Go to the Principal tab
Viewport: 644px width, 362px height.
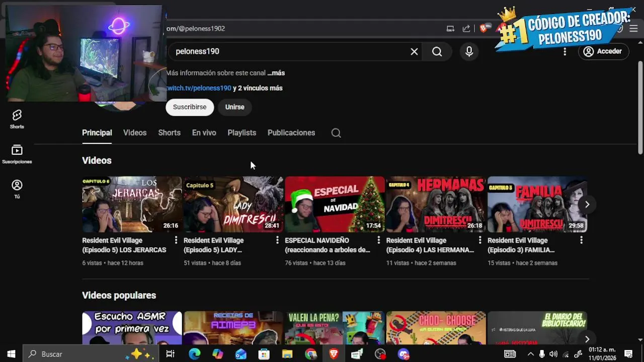pos(97,133)
